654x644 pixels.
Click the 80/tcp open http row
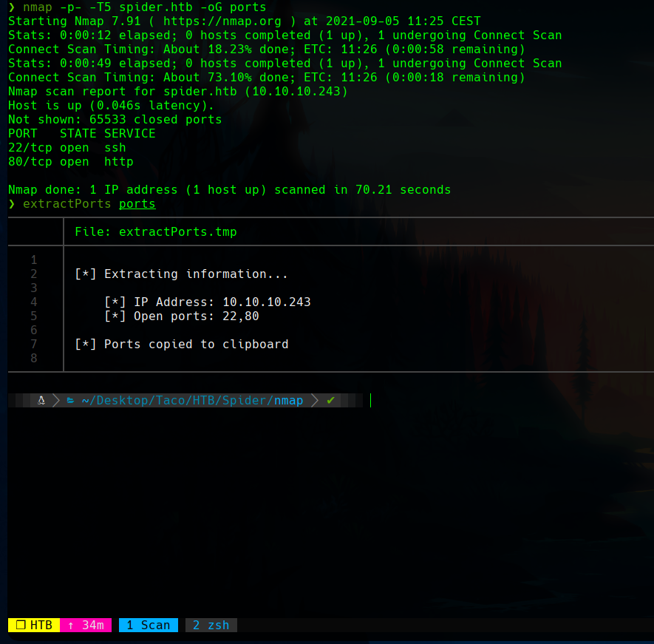[70, 161]
